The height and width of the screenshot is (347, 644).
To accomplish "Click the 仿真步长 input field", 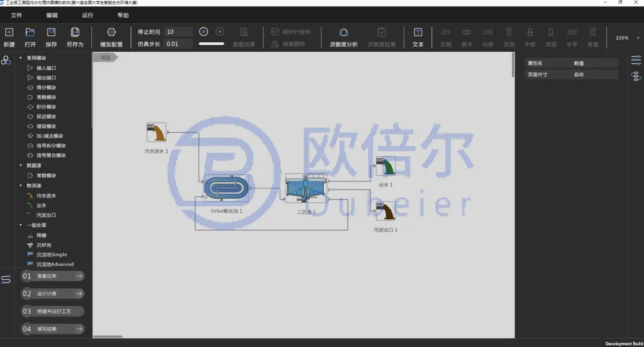I will [178, 44].
